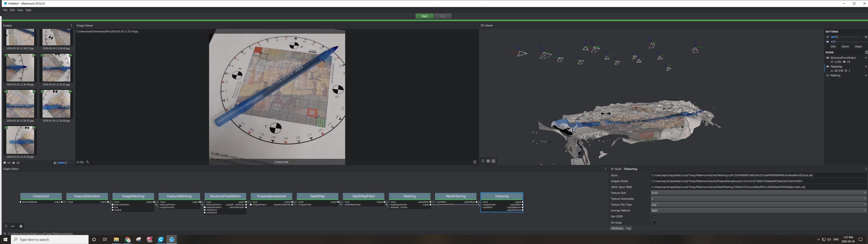868x244 pixels.
Task: Open image metadata info icon
Action: point(475,162)
